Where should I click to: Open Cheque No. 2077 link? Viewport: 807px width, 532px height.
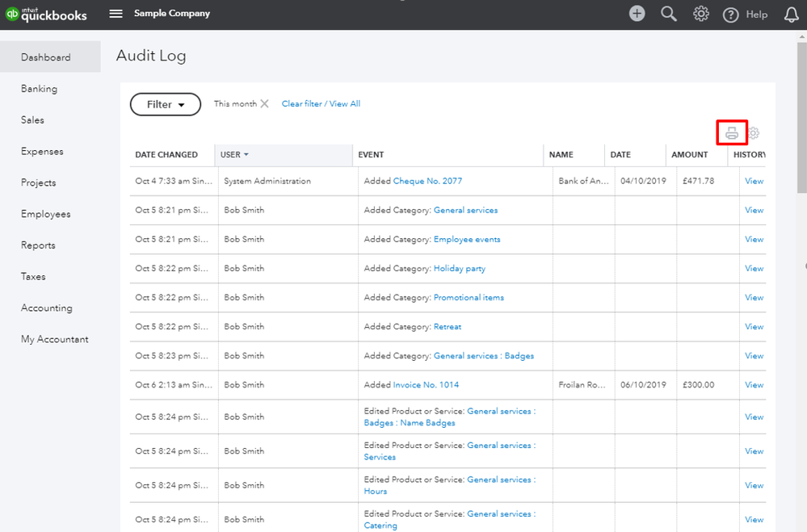pos(427,181)
